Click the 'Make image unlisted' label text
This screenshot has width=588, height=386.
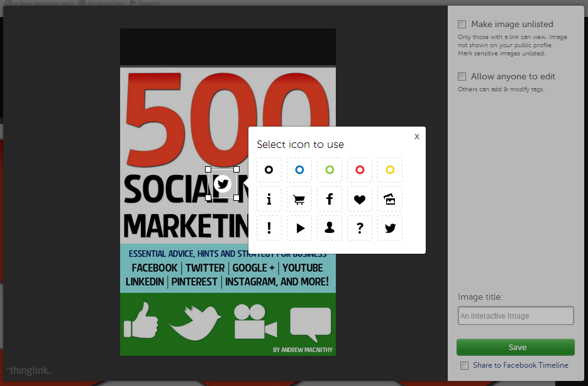pos(512,24)
